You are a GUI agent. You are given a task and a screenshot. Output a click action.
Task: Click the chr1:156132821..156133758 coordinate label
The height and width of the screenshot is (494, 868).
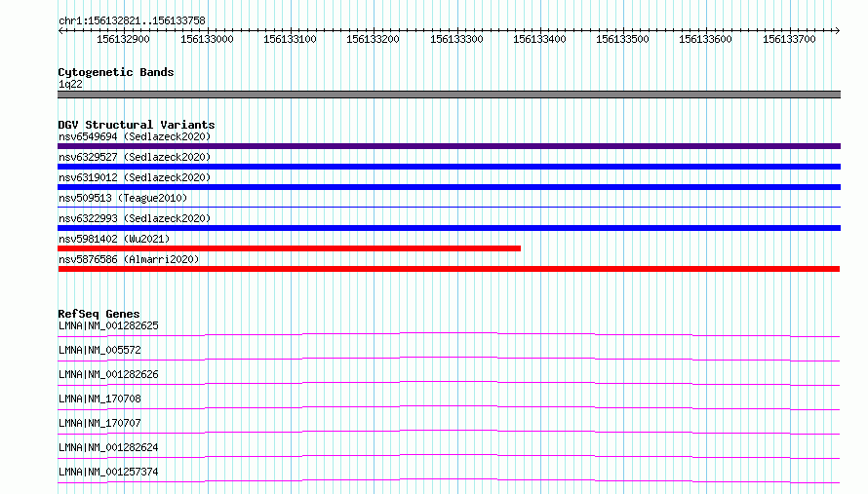132,21
